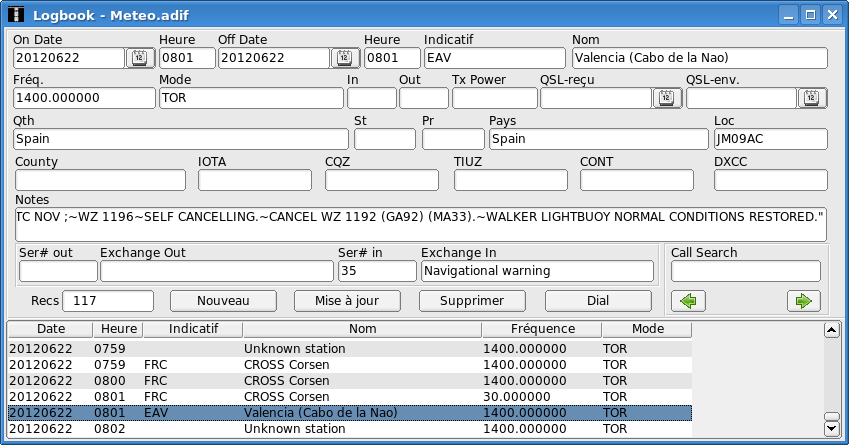Click the list scrollbar up arrow
This screenshot has height=445, width=849.
pyautogui.click(x=832, y=330)
